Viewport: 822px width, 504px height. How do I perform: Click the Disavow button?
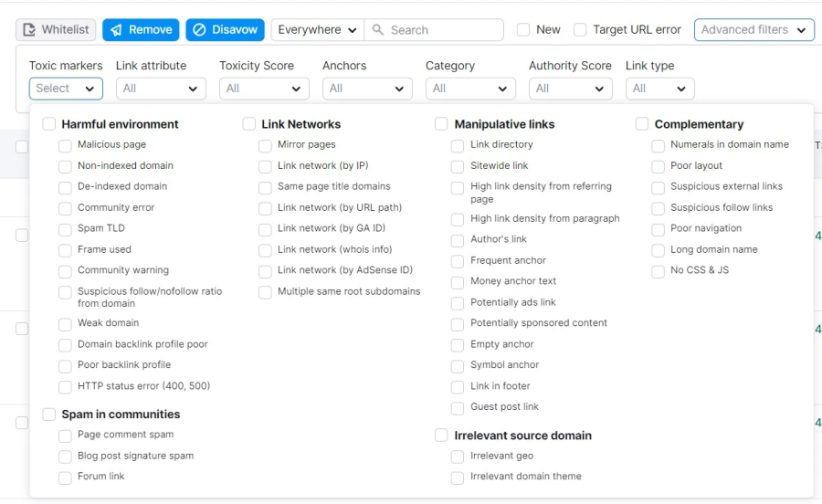[x=225, y=30]
